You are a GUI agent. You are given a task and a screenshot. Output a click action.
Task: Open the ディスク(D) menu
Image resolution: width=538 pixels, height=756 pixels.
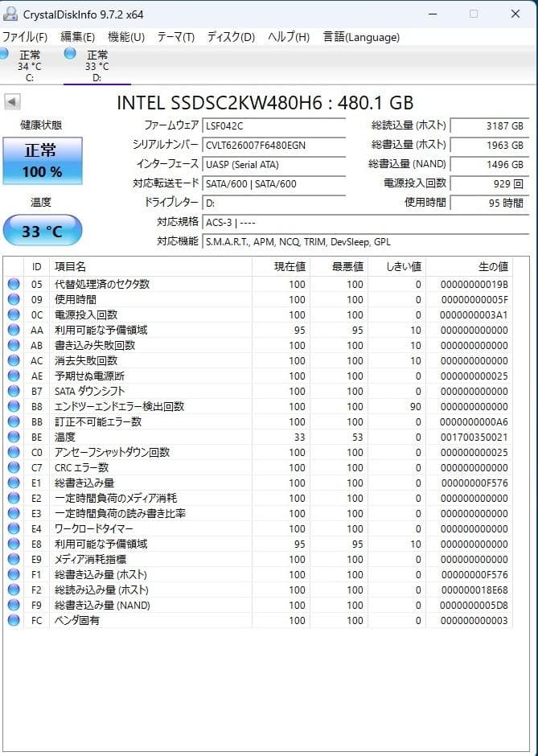(x=231, y=37)
